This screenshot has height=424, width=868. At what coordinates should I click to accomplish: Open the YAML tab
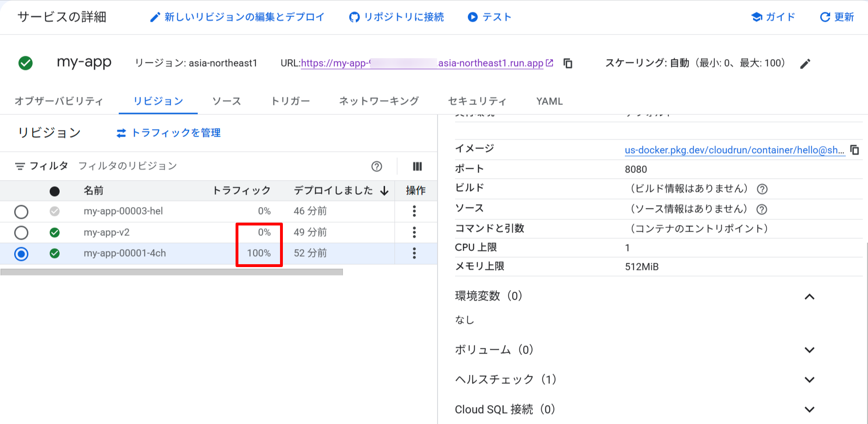(549, 101)
